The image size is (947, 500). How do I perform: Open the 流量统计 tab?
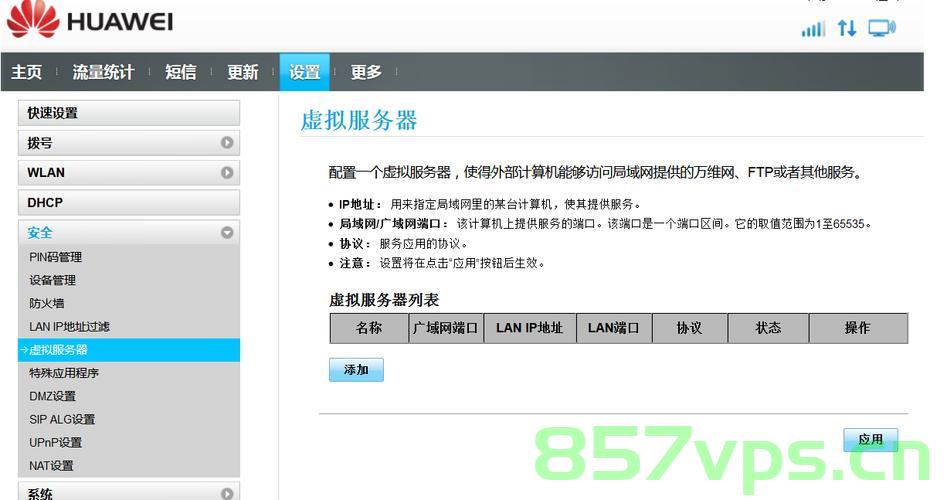(x=103, y=72)
